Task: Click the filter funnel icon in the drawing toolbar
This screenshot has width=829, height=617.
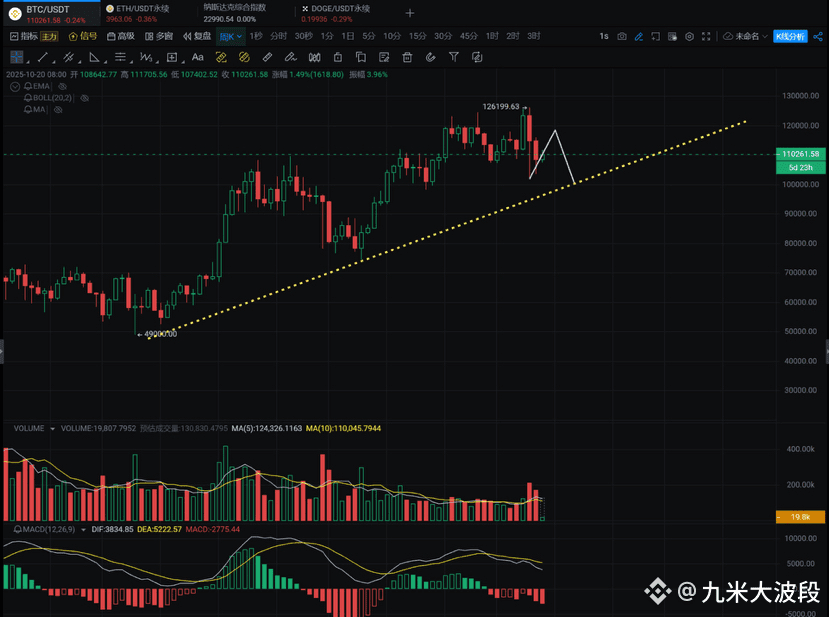Action: click(x=454, y=57)
